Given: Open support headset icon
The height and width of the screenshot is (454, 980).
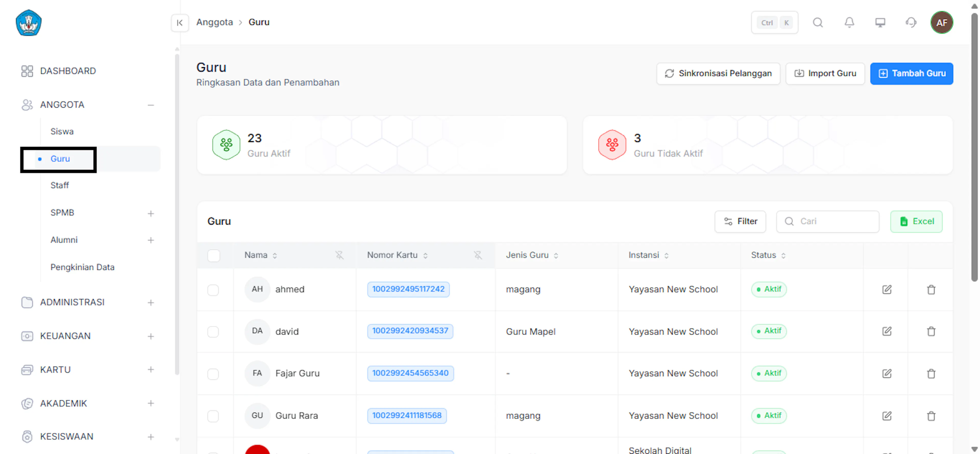Looking at the screenshot, I should coord(911,23).
